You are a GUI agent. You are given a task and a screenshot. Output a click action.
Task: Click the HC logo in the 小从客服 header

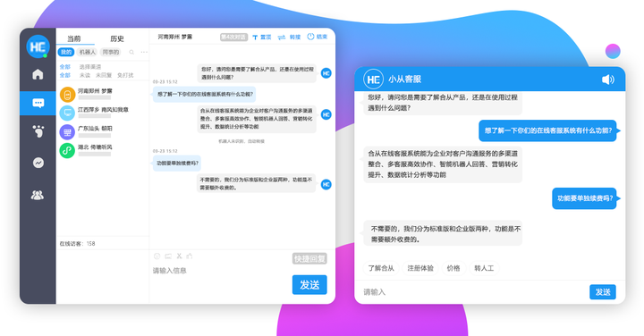(x=373, y=80)
